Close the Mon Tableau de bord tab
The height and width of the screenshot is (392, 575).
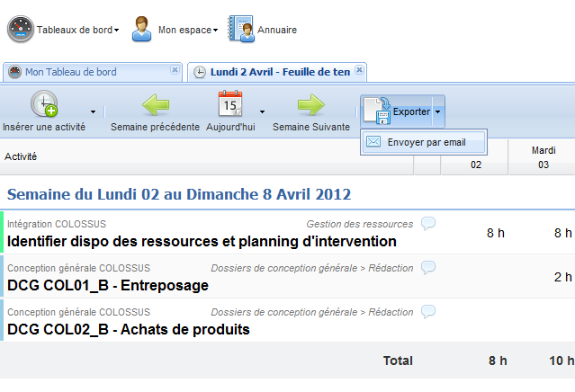(175, 69)
